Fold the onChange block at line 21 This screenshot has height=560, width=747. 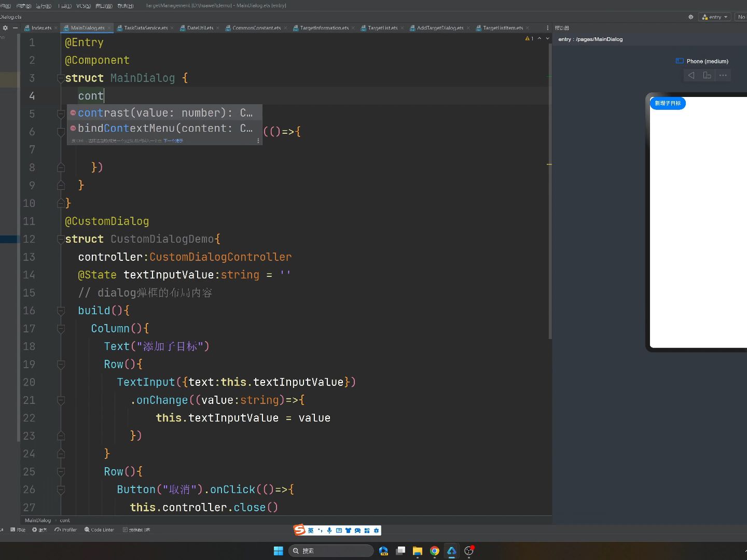coord(61,400)
